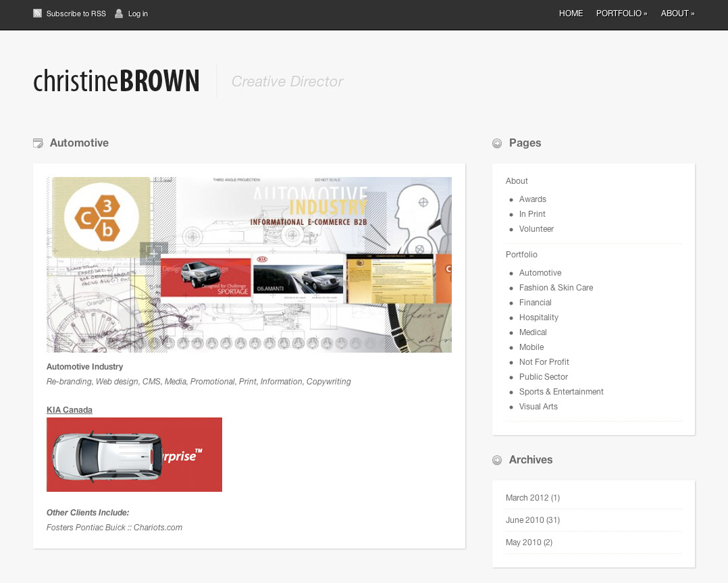The width and height of the screenshot is (728, 583).
Task: Open the Medical portfolio page
Action: point(533,332)
